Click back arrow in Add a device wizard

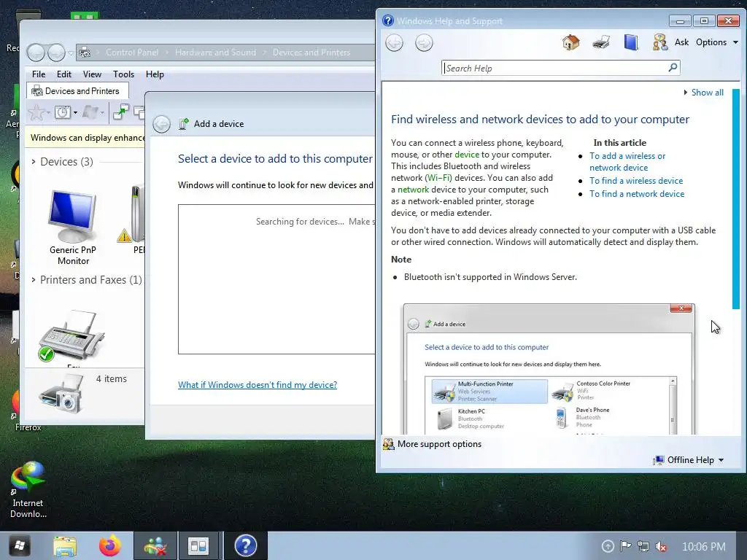[161, 124]
